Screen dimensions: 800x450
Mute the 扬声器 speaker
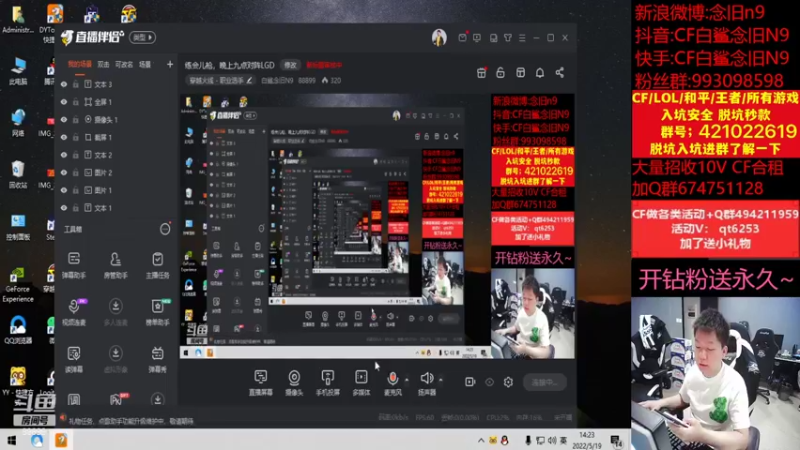(426, 378)
